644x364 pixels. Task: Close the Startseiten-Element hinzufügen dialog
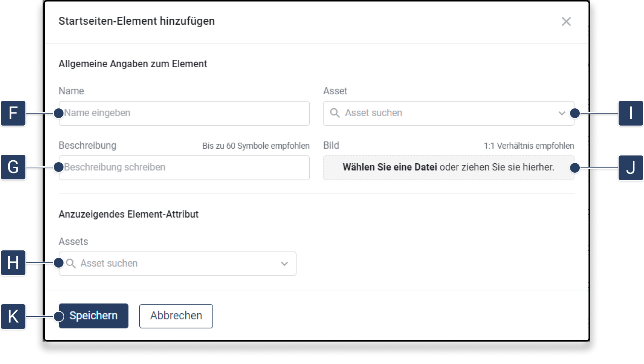566,22
